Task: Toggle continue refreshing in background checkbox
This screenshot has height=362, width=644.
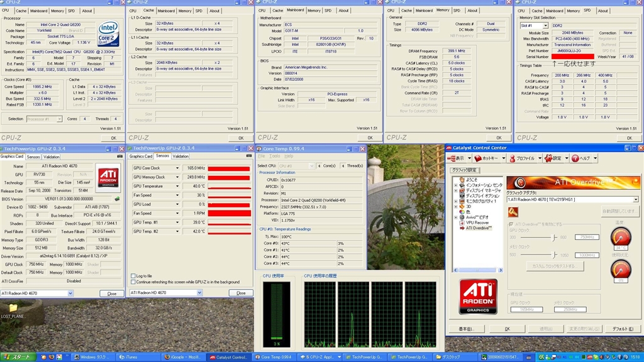Action: point(133,282)
